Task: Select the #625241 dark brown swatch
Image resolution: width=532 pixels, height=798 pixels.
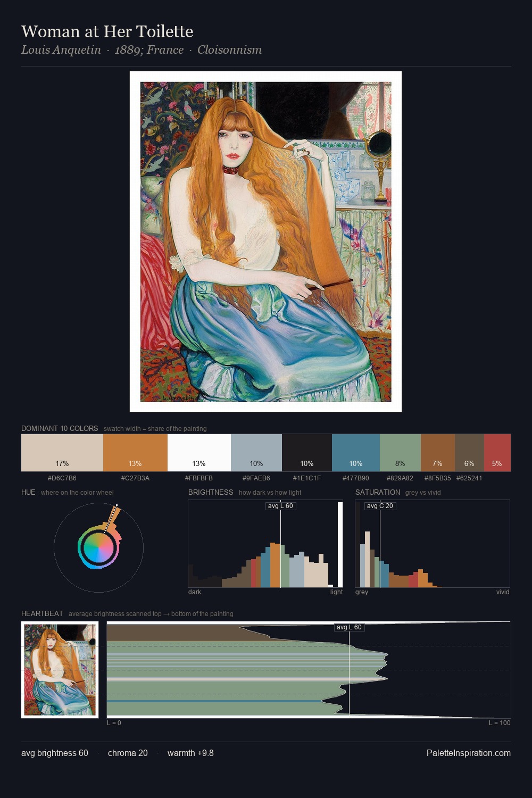Action: point(469,453)
